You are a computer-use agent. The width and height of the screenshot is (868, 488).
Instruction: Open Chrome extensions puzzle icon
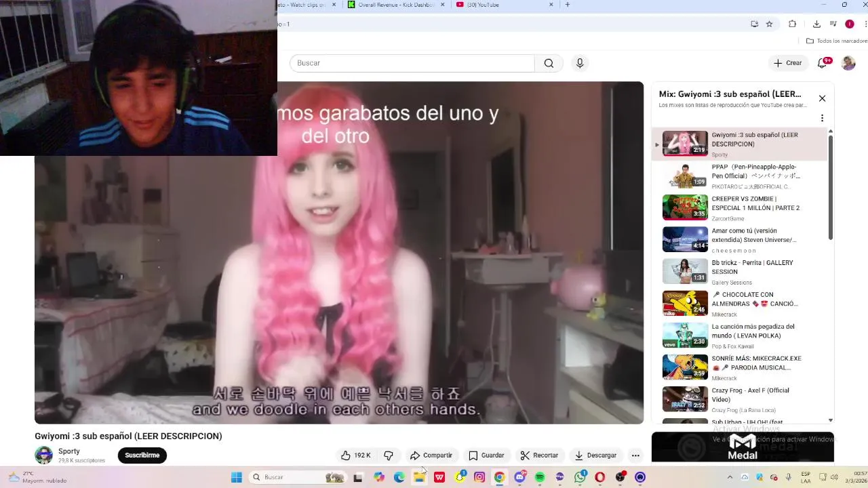click(792, 24)
